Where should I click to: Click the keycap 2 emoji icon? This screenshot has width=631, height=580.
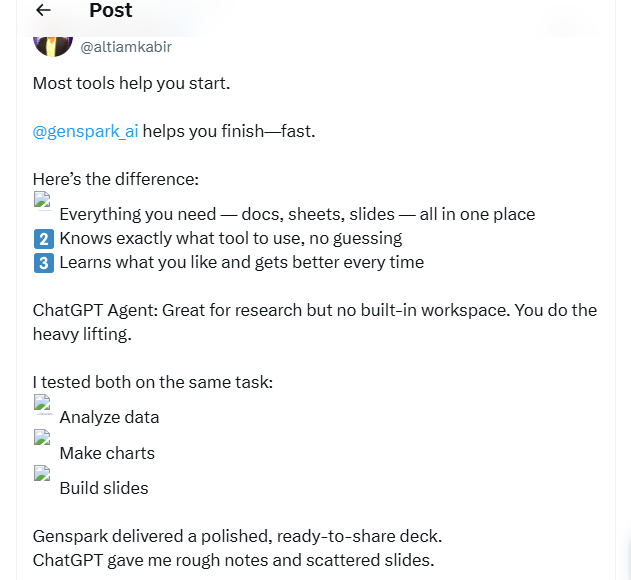click(43, 238)
